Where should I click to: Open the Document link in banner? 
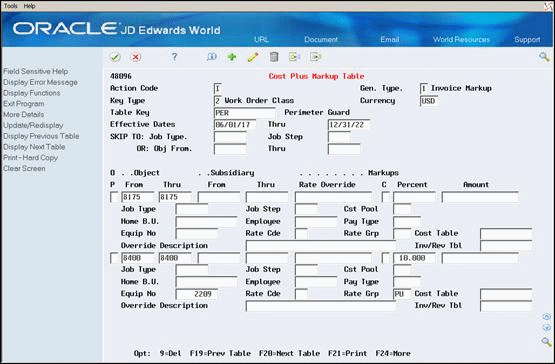(321, 40)
